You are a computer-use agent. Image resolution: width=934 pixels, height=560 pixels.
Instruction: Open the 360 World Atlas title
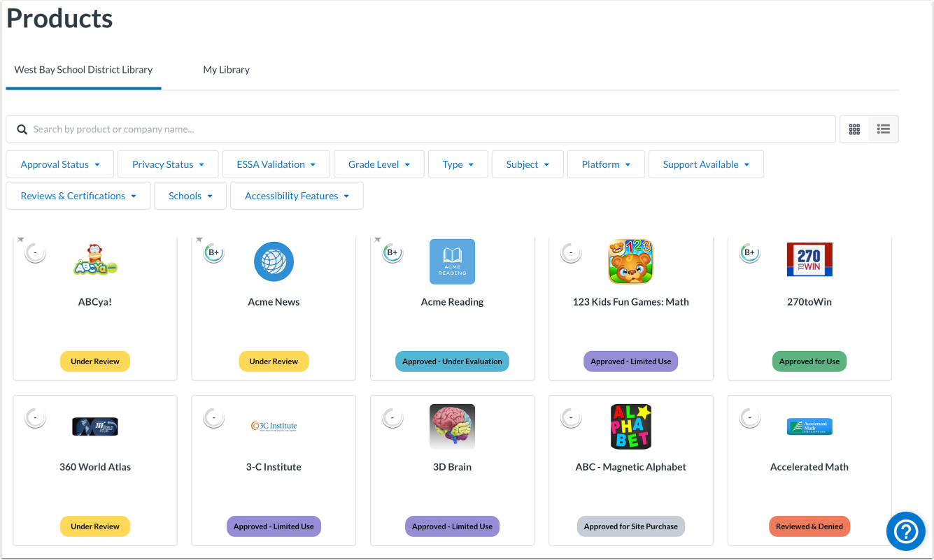point(95,467)
